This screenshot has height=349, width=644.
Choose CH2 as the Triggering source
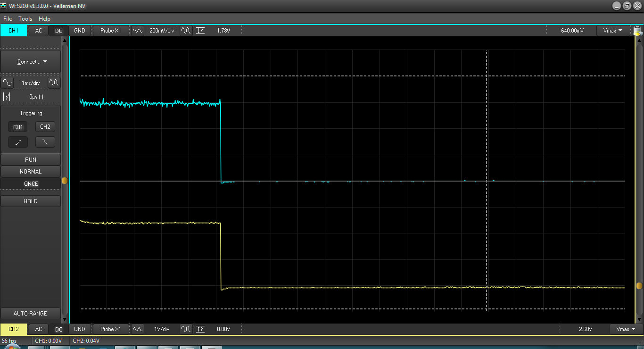(x=45, y=127)
